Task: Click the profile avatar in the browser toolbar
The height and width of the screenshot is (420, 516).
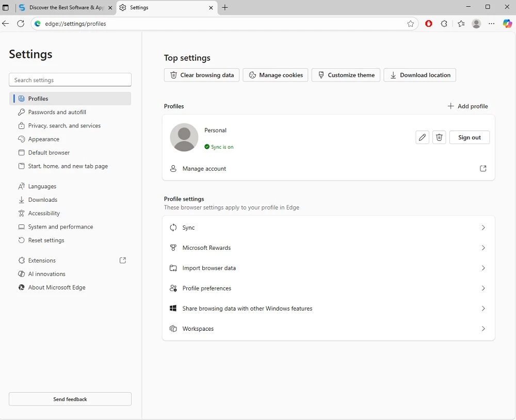Action: (x=476, y=24)
